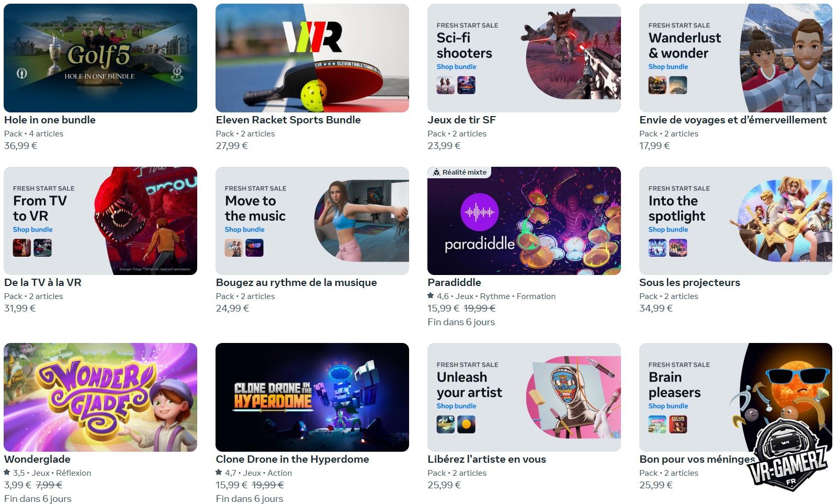This screenshot has height=504, width=837.
Task: Click first game icon in Into the spotlight
Action: (657, 248)
